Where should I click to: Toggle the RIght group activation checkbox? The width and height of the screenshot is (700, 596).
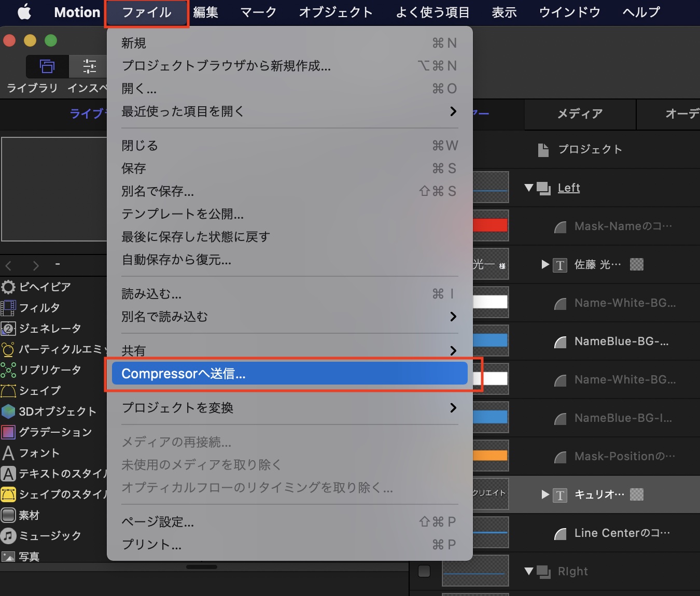click(x=424, y=571)
